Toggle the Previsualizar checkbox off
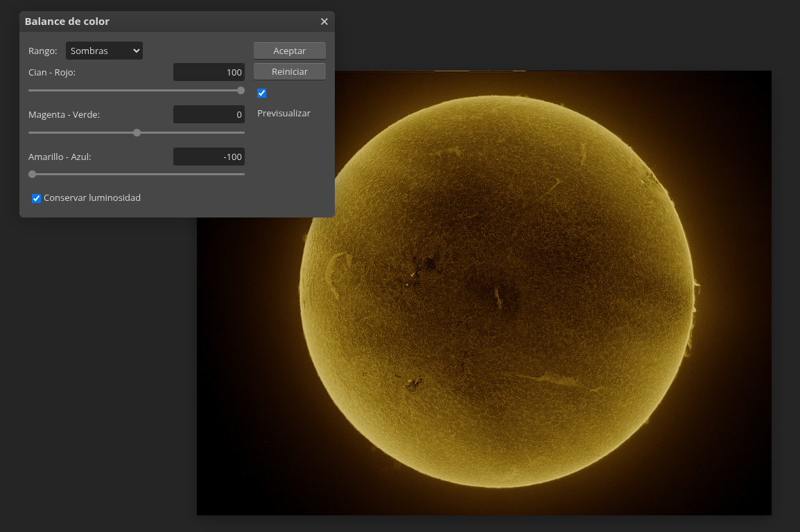The height and width of the screenshot is (532, 800). (261, 93)
